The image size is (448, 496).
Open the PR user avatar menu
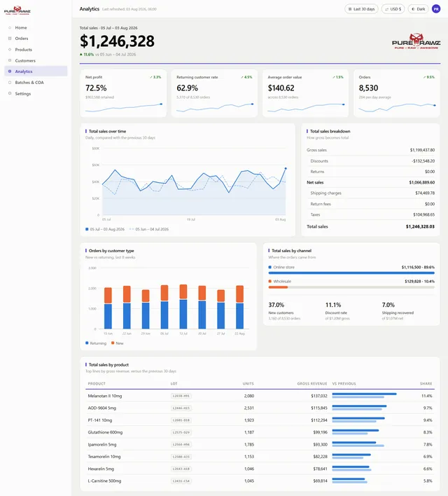(436, 9)
